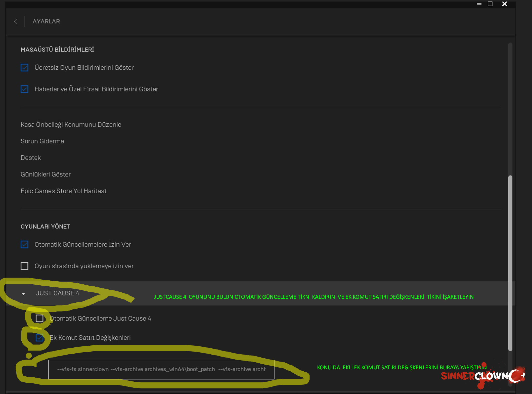Disable Ücretsiz Oyun Bildirimlerini Göster checkbox

click(x=24, y=68)
